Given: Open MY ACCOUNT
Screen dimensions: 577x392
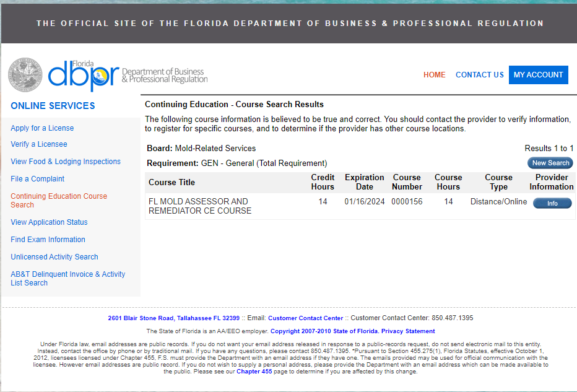Looking at the screenshot, I should 538,74.
